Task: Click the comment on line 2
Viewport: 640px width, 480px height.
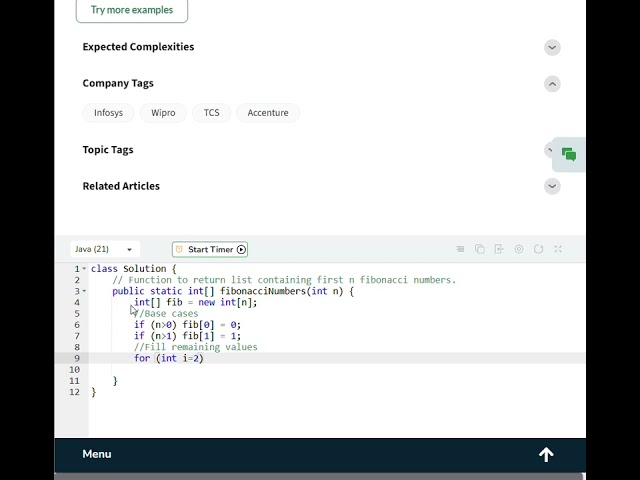Action: [x=284, y=280]
